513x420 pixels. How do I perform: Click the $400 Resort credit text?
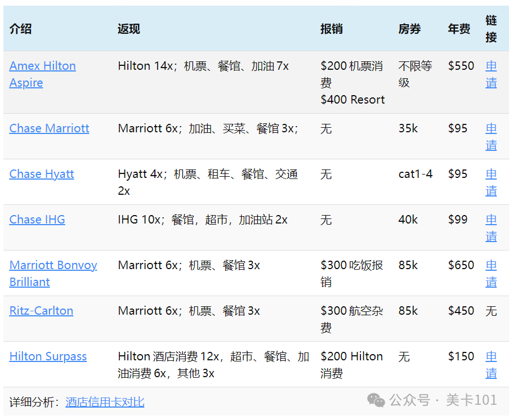[353, 100]
